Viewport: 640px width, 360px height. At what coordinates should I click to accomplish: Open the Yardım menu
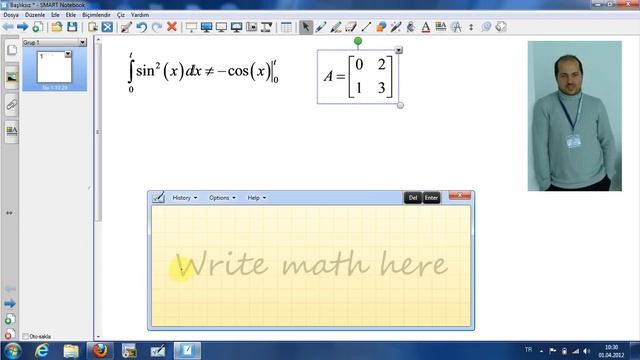tap(140, 15)
